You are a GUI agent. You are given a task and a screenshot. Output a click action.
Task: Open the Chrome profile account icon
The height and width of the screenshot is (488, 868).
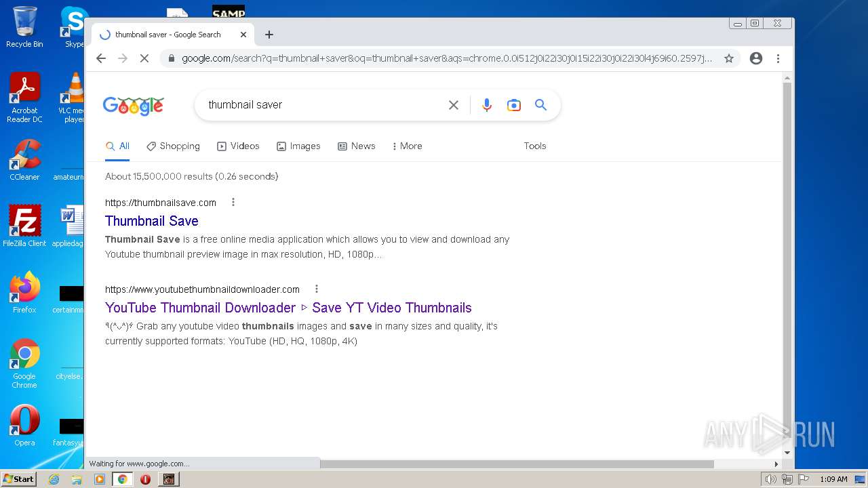[x=756, y=58]
